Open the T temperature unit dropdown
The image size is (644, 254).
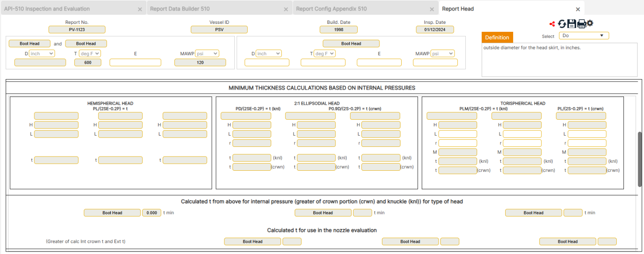[89, 54]
